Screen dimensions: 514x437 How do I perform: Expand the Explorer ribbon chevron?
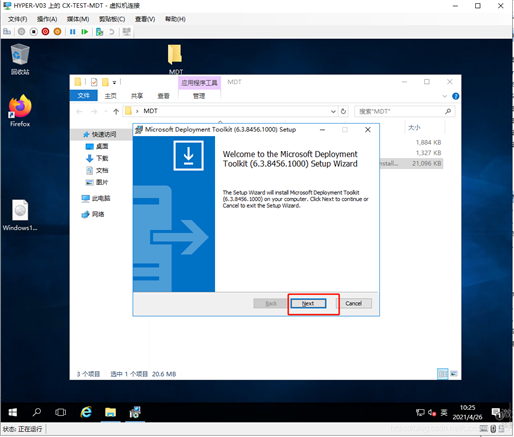445,96
